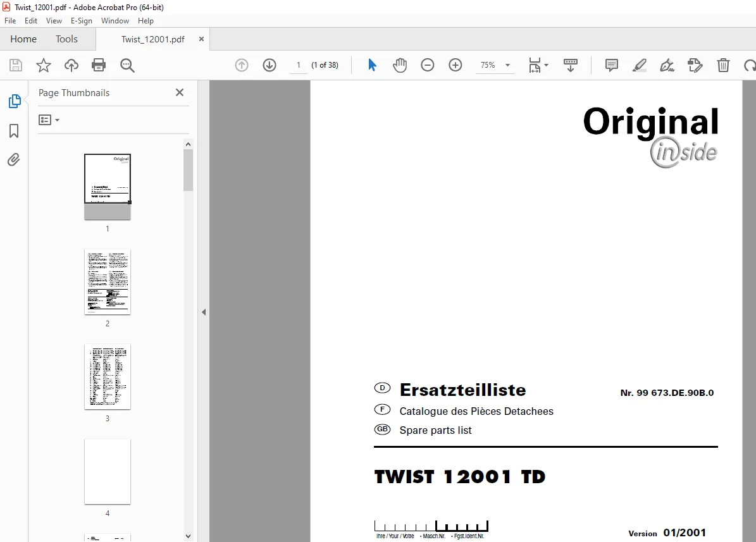This screenshot has height=542, width=756.
Task: Open the Edit menu
Action: (x=31, y=21)
